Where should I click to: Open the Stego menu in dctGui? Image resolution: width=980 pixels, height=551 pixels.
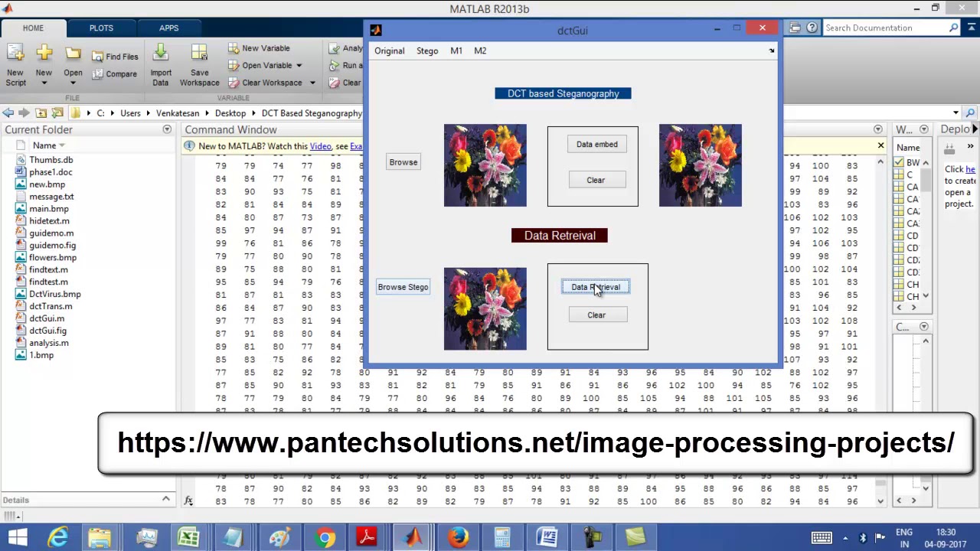coord(427,51)
